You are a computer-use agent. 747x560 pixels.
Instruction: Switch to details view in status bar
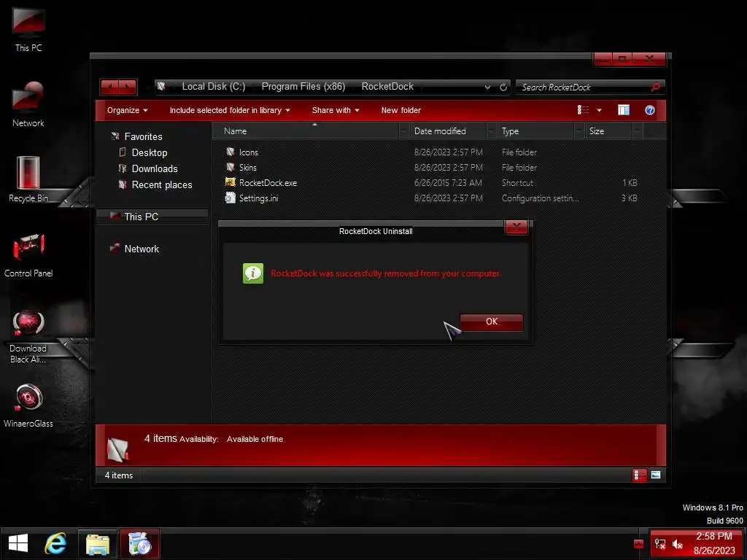tap(639, 475)
